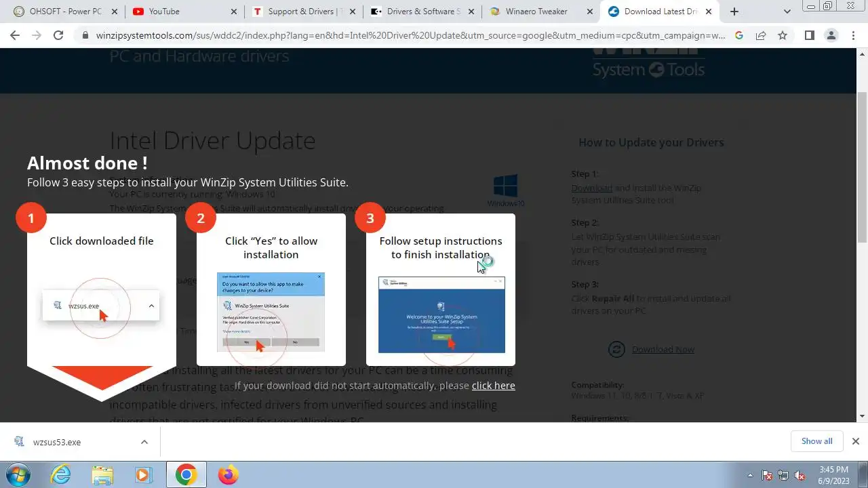This screenshot has height=488, width=868.
Task: Launch Firefox from the taskbar
Action: [x=228, y=475]
